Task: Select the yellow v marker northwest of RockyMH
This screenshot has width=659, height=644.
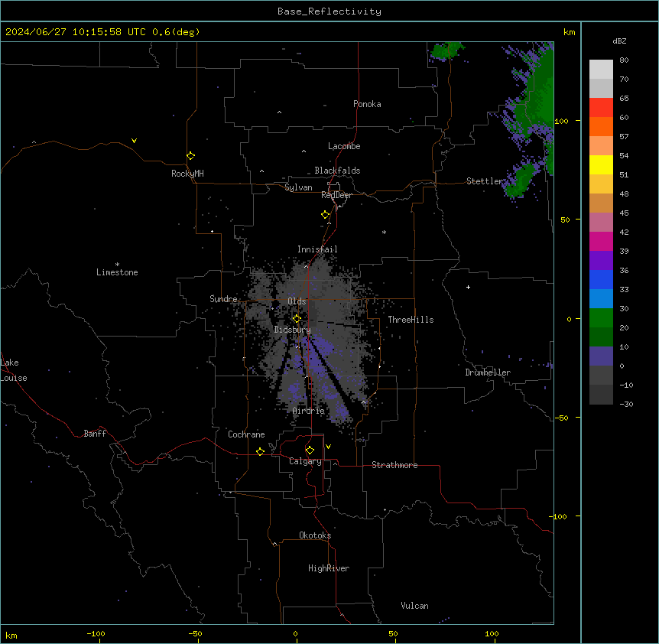Action: coord(134,141)
